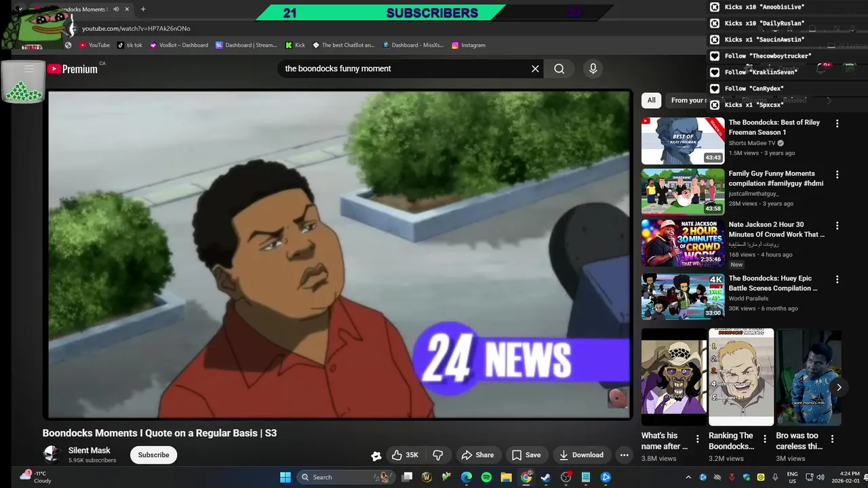Open Nate Jackson Crowd Work video title
Viewport: 868px width, 488px height.
pyautogui.click(x=776, y=229)
